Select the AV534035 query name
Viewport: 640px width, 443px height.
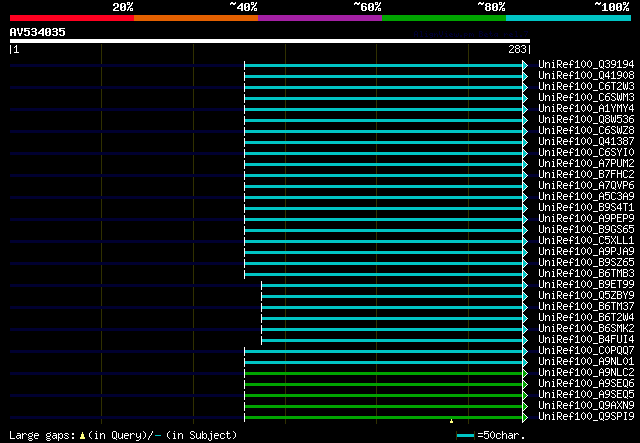tap(38, 32)
